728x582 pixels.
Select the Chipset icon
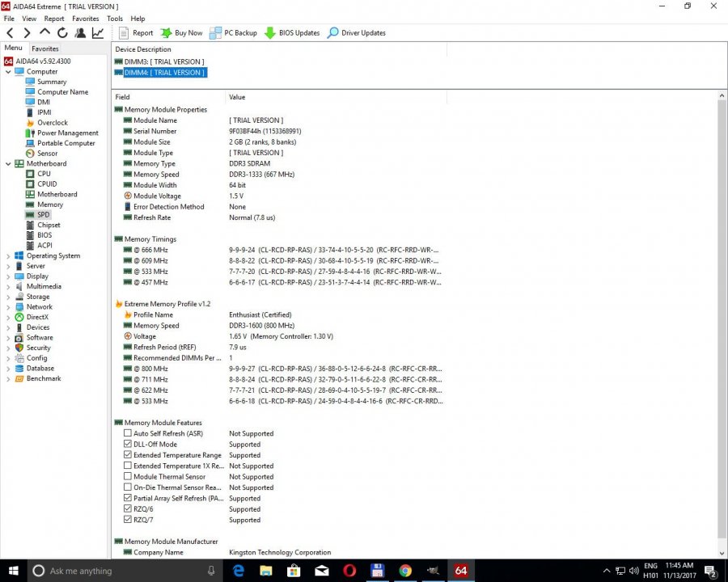[x=30, y=225]
